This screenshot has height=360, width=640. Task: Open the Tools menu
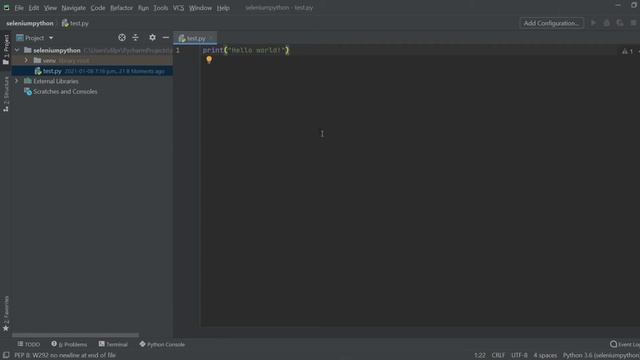pos(160,8)
